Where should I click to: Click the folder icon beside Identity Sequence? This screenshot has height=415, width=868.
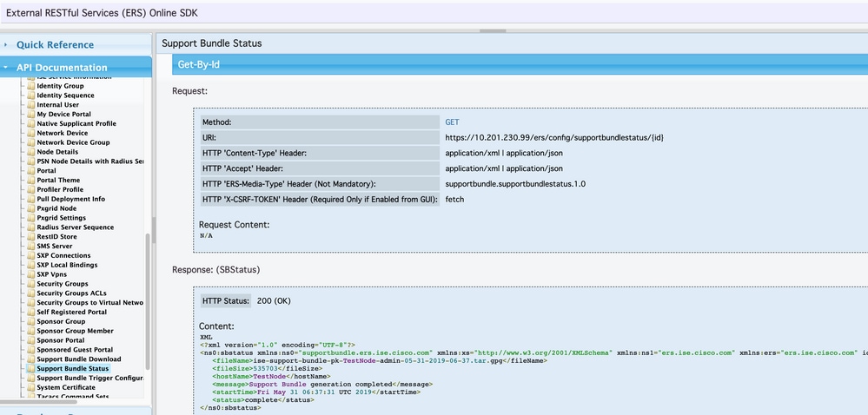point(31,96)
